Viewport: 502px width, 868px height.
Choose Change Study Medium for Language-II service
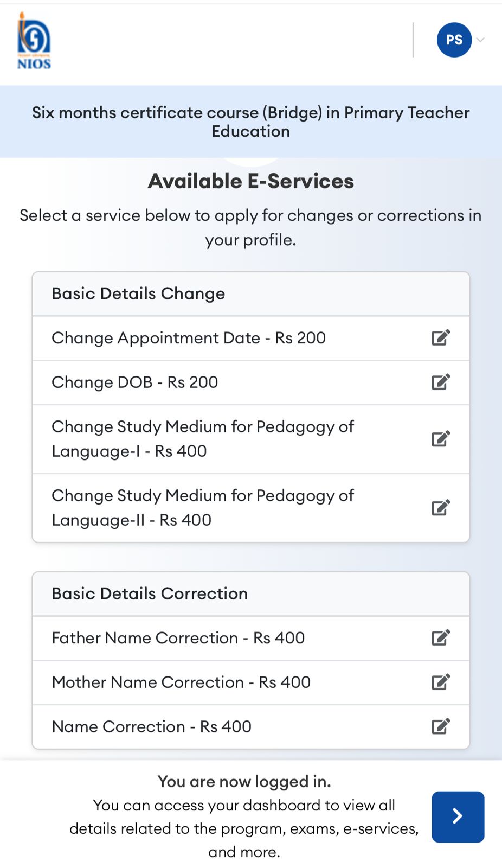[203, 508]
